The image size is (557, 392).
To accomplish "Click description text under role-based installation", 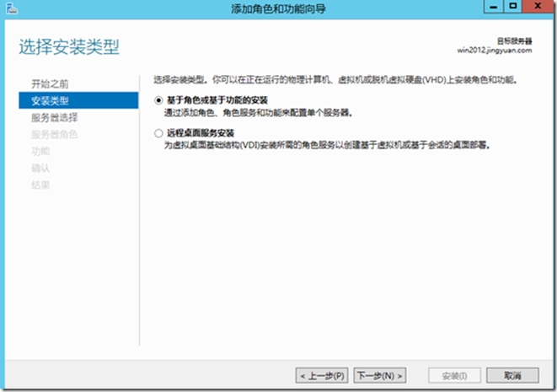I will [x=258, y=113].
